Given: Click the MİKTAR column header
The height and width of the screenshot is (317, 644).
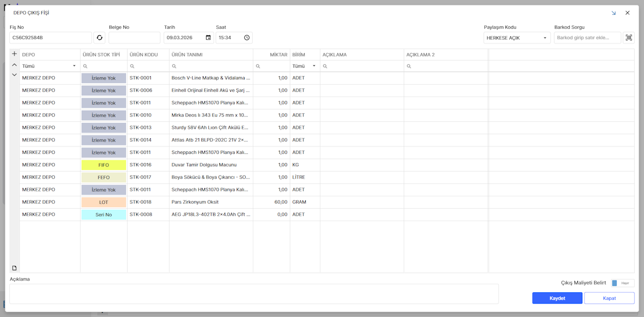Looking at the screenshot, I should [272, 55].
